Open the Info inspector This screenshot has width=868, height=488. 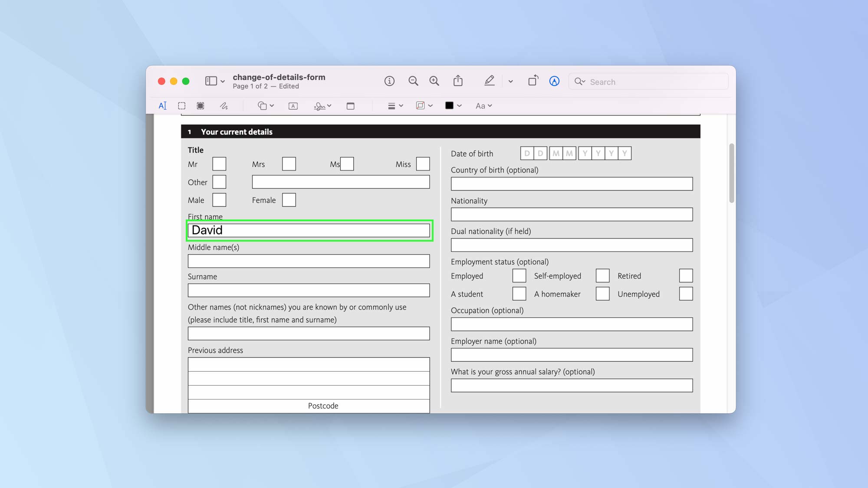tap(389, 81)
